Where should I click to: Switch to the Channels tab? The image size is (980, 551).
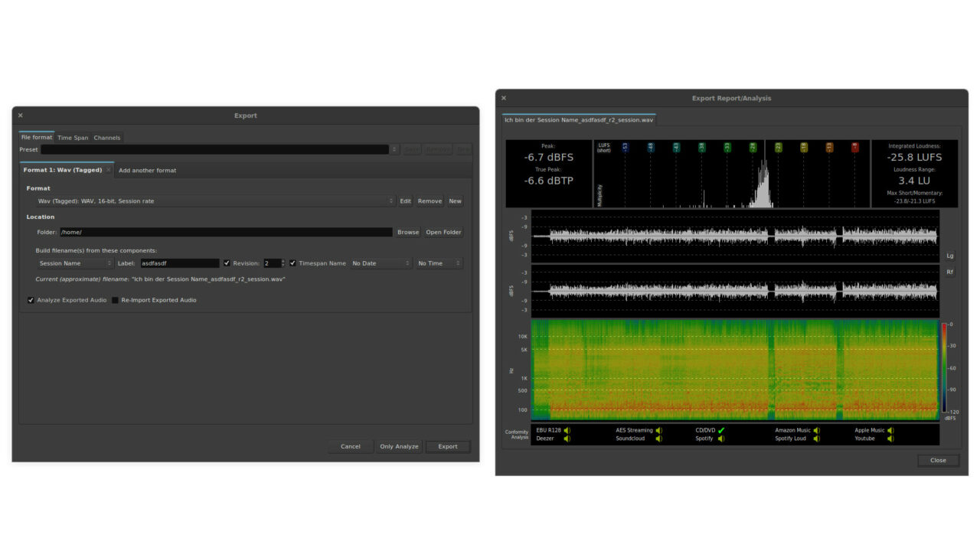[x=107, y=137]
